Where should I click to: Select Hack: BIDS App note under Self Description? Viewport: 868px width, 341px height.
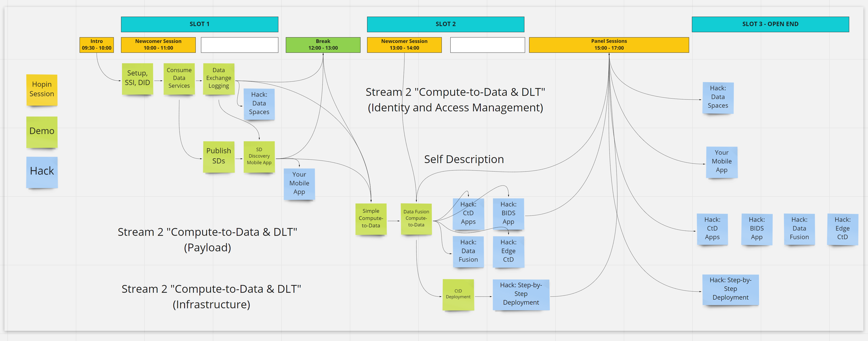click(508, 214)
